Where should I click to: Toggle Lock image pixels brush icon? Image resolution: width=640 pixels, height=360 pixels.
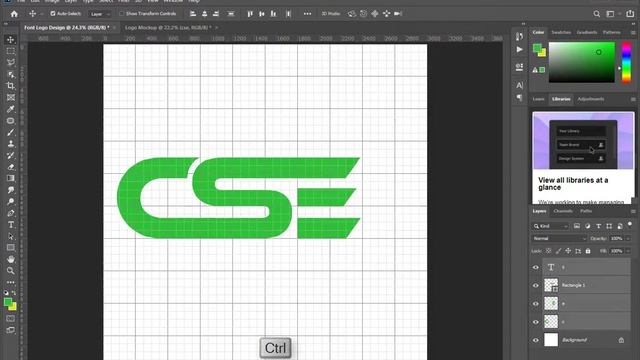pyautogui.click(x=558, y=251)
